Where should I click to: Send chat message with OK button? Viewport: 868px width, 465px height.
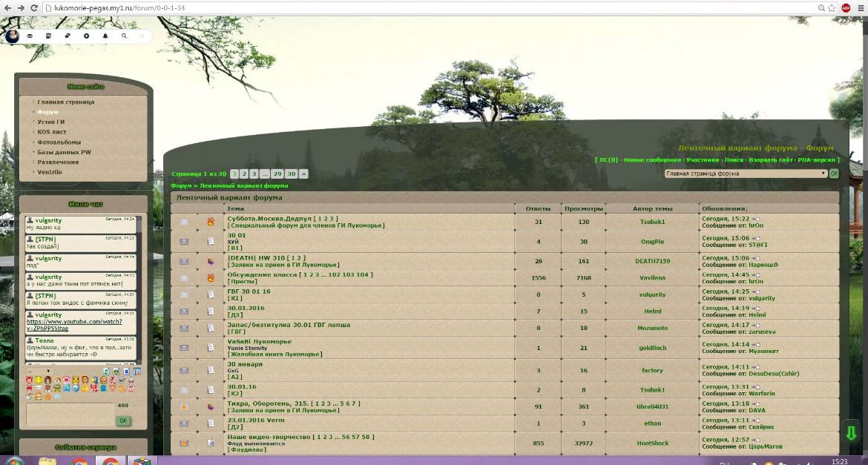123,421
